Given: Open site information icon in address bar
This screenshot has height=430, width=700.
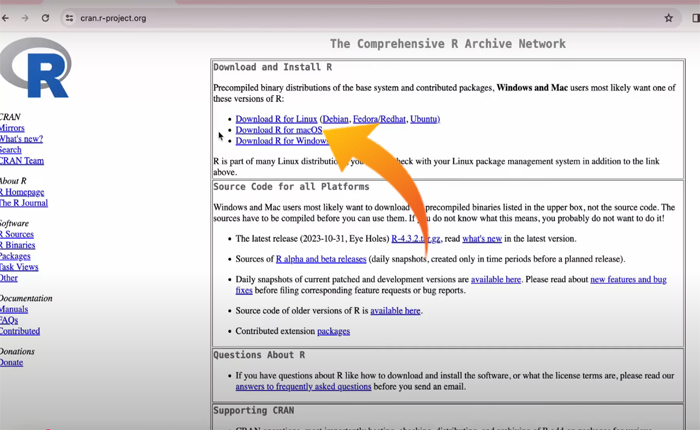Looking at the screenshot, I should 69,18.
